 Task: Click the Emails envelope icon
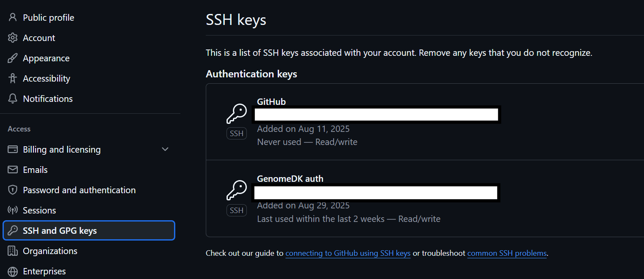(x=13, y=170)
